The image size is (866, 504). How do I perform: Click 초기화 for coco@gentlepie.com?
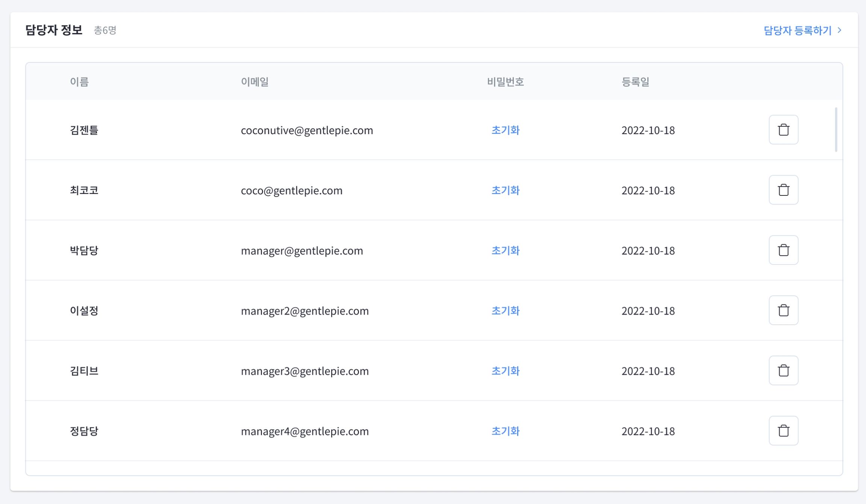tap(505, 190)
